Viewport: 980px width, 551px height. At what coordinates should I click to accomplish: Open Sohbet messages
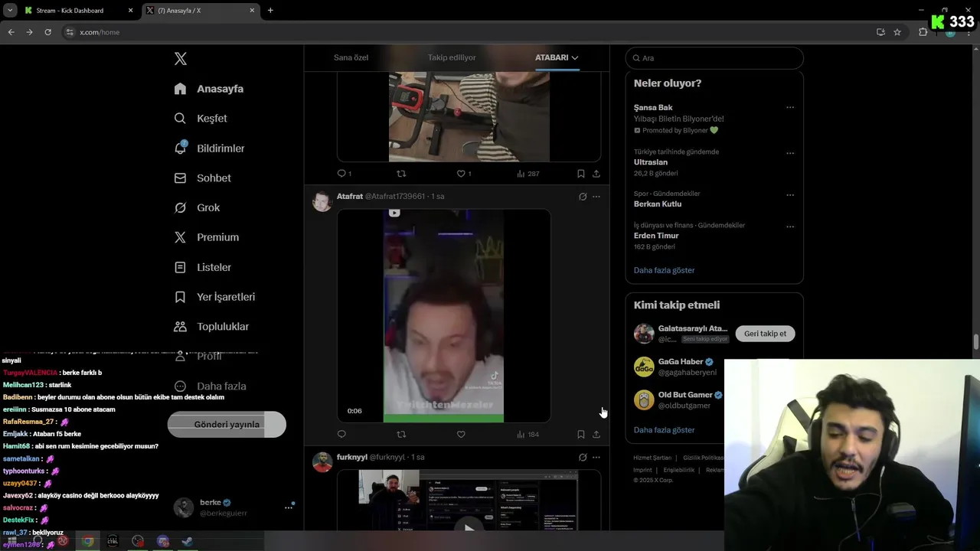coord(202,178)
